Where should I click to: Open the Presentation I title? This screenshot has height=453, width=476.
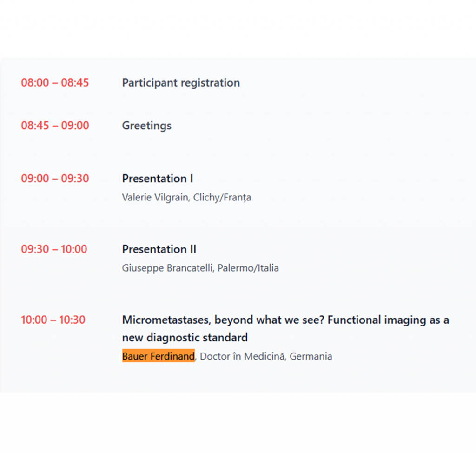click(158, 179)
